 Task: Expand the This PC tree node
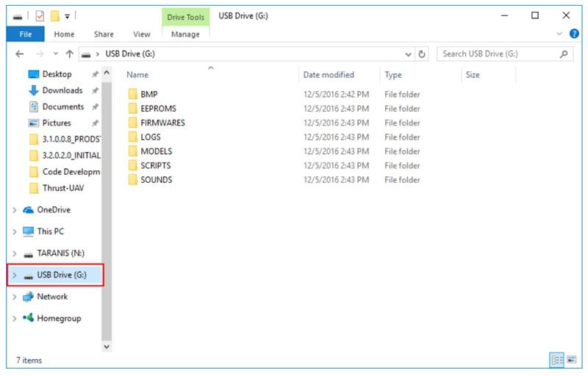point(15,231)
